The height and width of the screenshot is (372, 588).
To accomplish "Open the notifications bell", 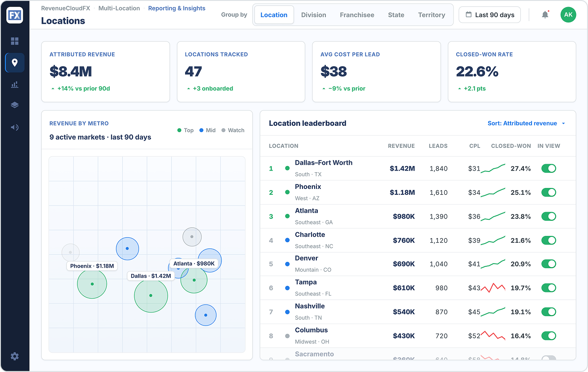I will (x=545, y=15).
